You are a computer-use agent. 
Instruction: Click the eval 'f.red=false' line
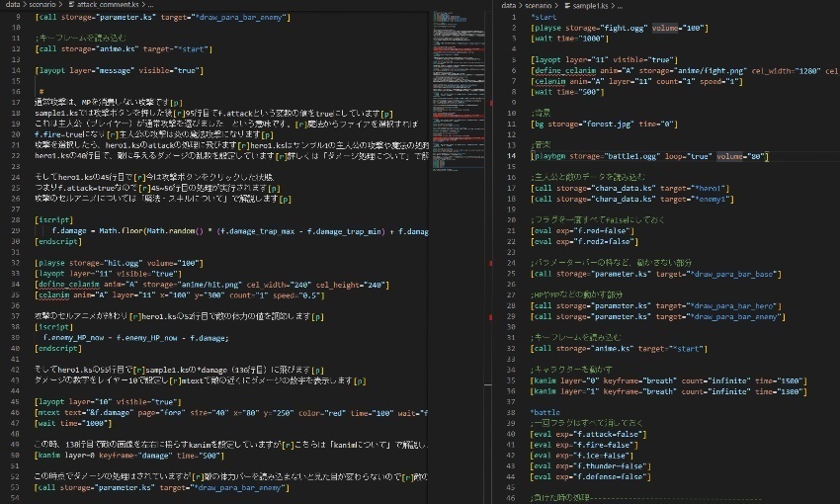coord(582,231)
